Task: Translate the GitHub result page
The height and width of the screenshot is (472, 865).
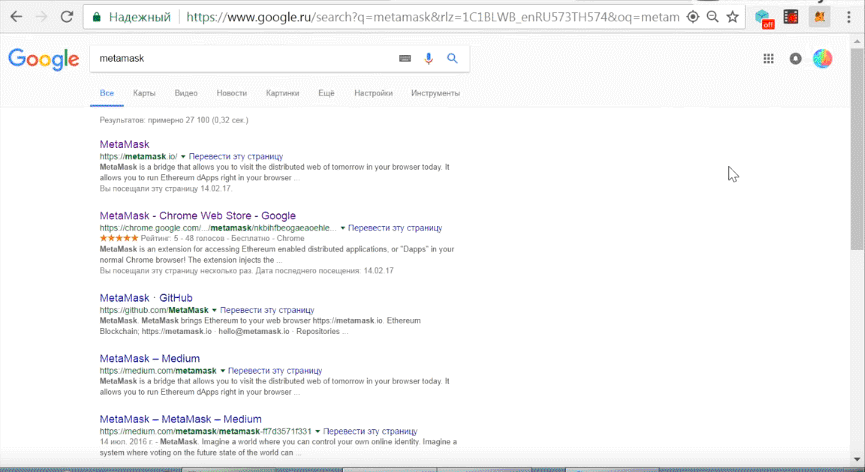Action: [x=267, y=310]
